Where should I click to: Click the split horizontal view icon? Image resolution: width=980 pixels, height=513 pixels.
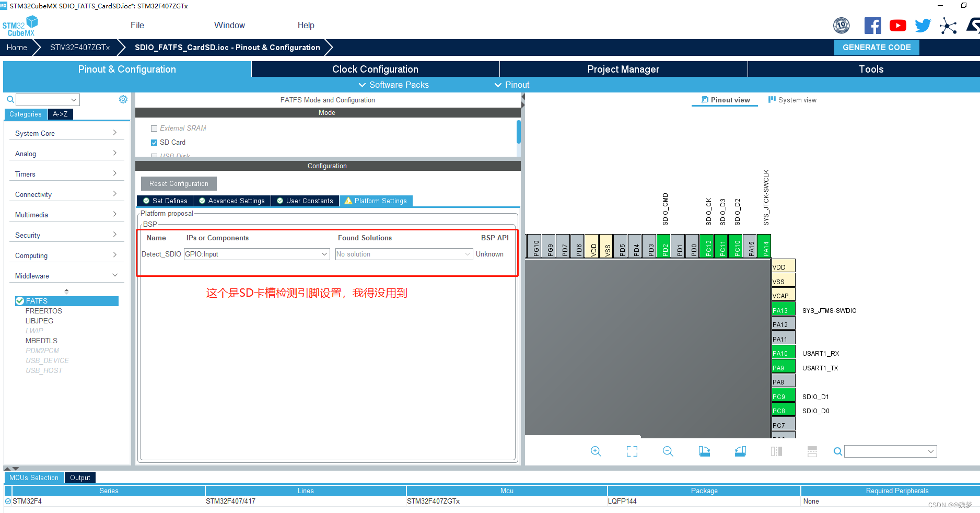click(812, 451)
